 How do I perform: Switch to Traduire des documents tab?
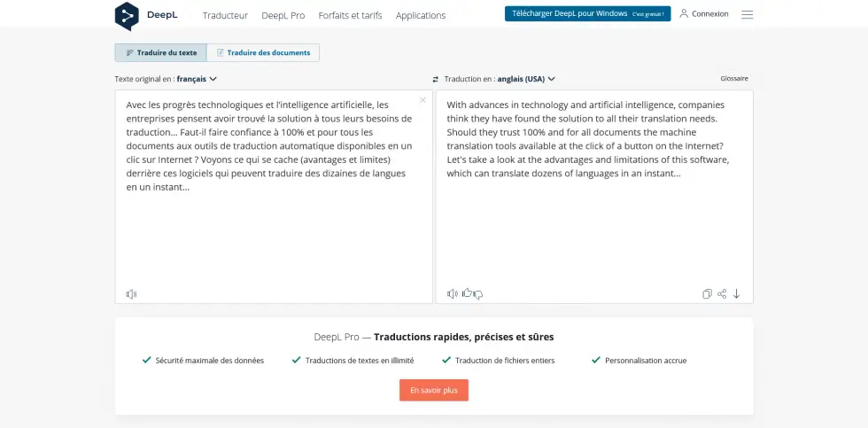coord(263,52)
